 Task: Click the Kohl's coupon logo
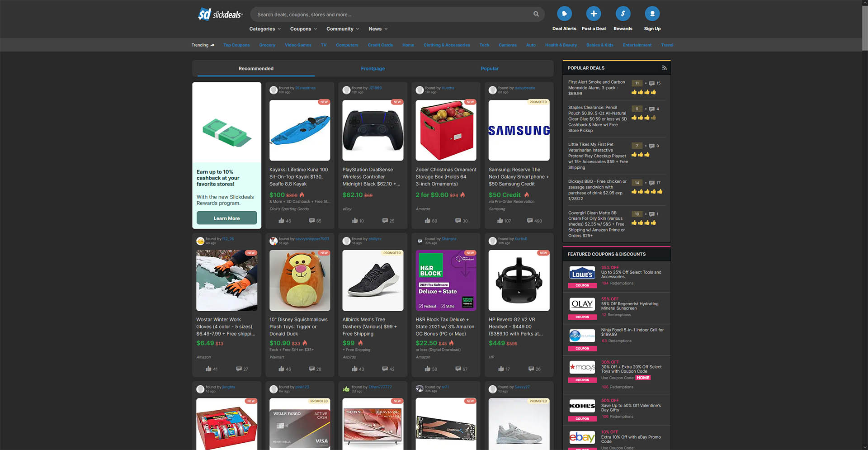coord(582,406)
